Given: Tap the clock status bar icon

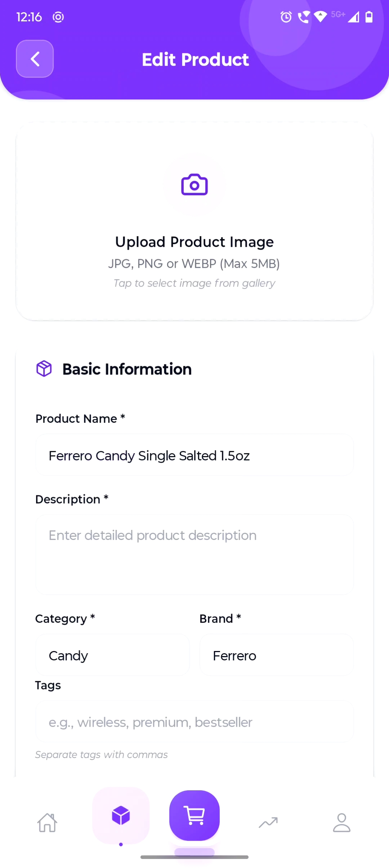Looking at the screenshot, I should (286, 17).
